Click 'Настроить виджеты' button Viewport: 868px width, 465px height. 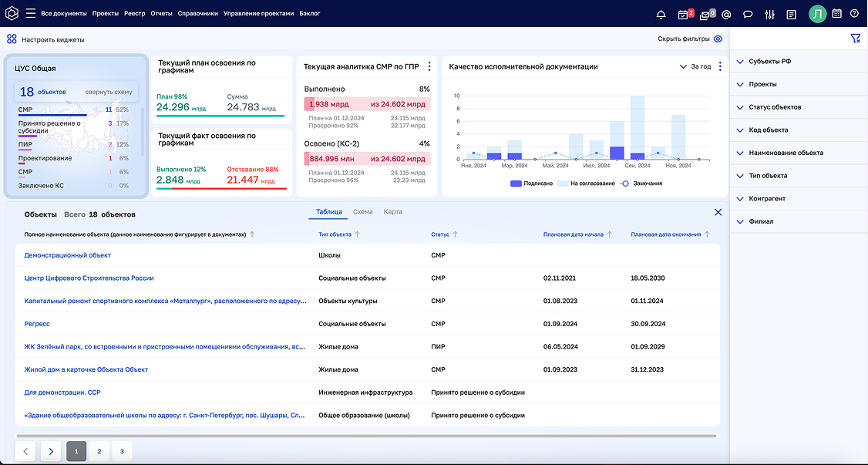click(52, 39)
